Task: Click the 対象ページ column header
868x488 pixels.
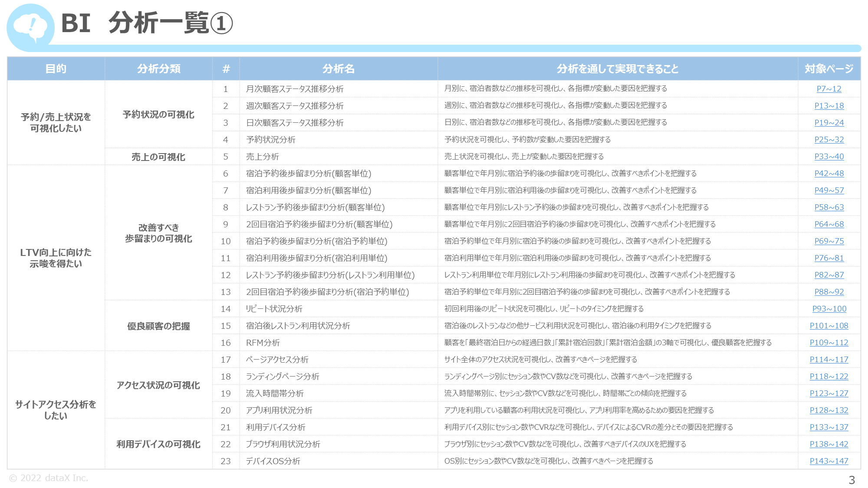Action: tap(829, 69)
